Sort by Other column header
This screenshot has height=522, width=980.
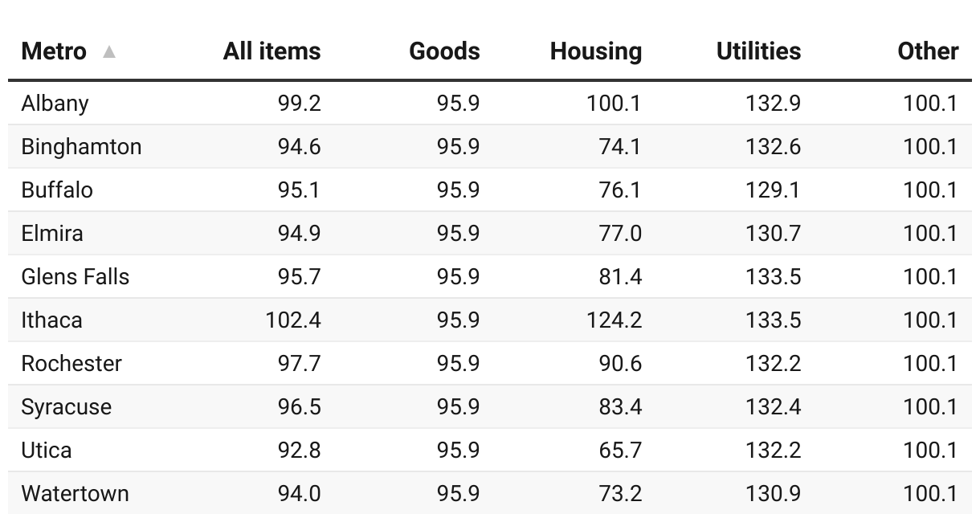click(928, 51)
